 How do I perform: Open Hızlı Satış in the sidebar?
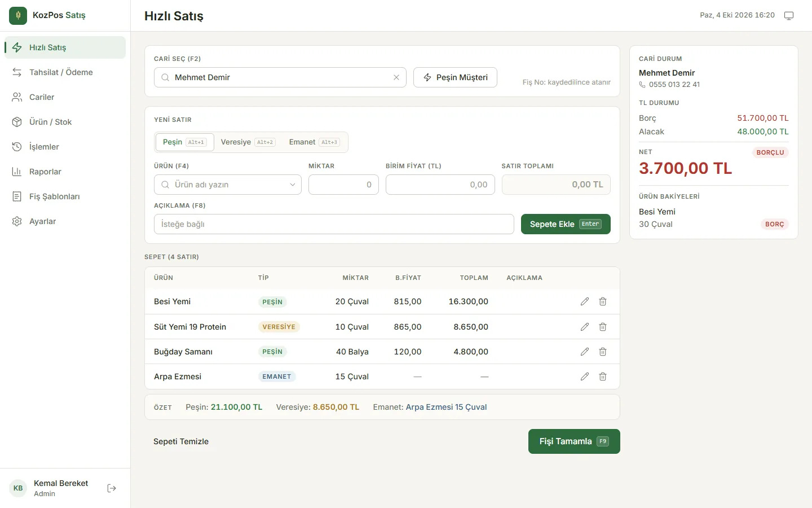pos(65,47)
